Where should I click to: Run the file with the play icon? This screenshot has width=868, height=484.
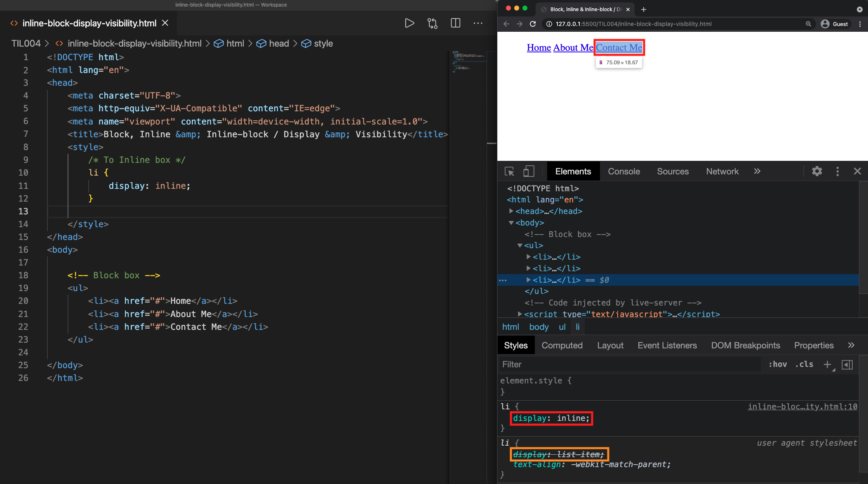pyautogui.click(x=409, y=23)
